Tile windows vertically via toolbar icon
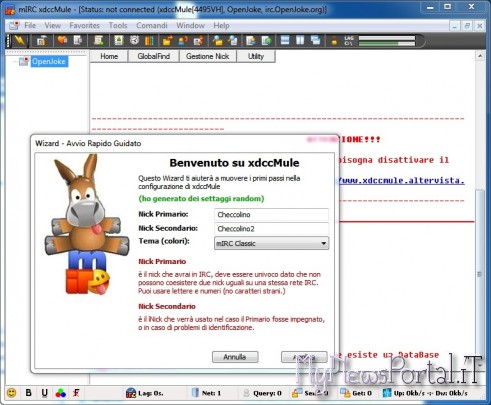 click(x=300, y=40)
